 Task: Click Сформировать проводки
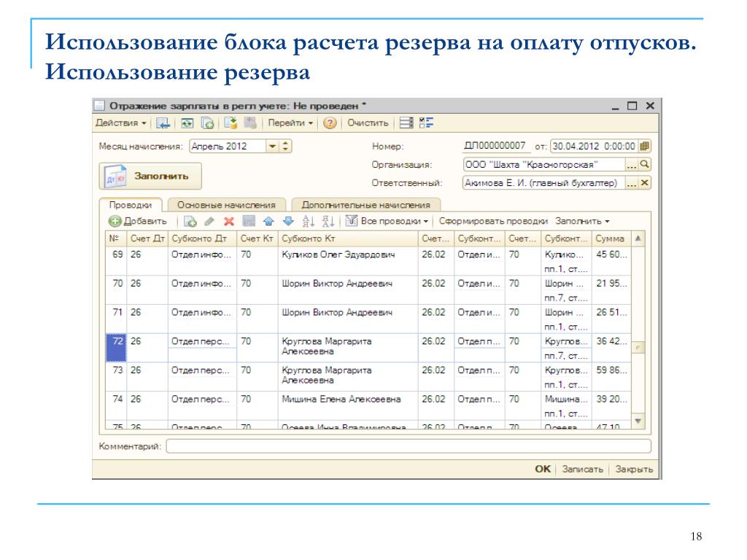(493, 221)
